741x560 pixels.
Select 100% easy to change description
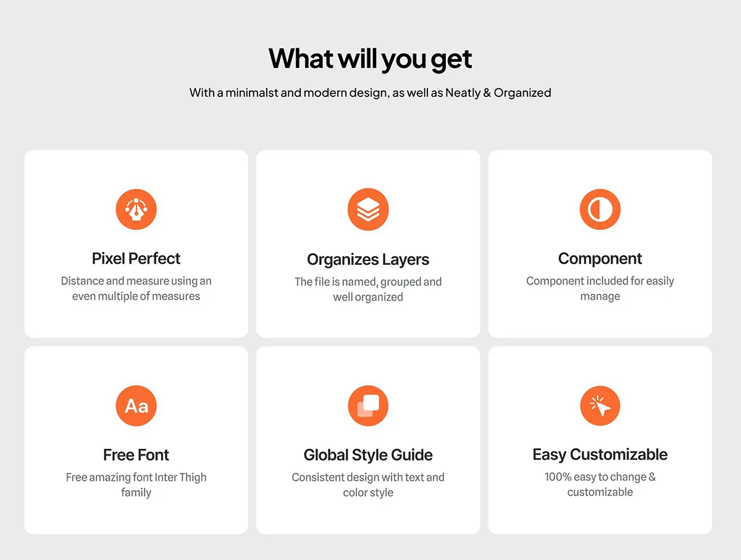(600, 484)
